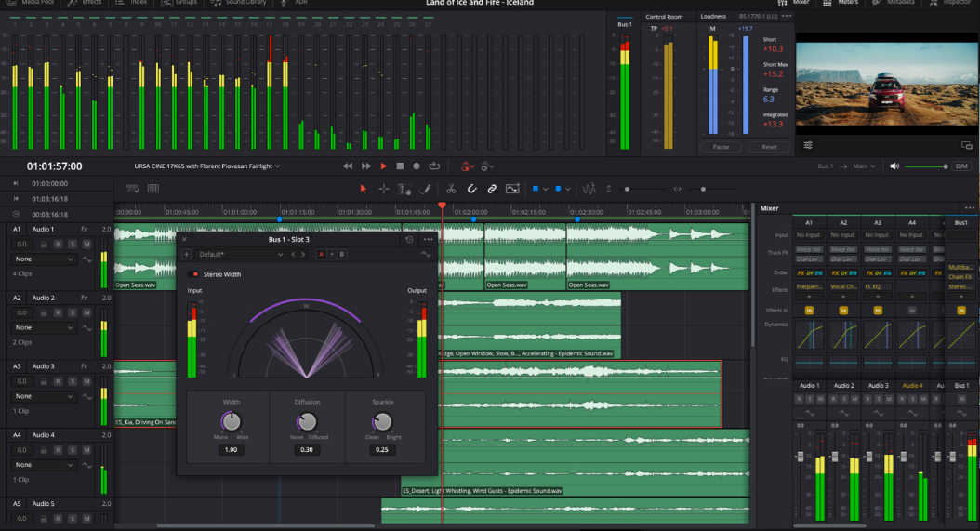Toggle the link clips chain icon
The height and width of the screenshot is (531, 980).
click(x=492, y=189)
